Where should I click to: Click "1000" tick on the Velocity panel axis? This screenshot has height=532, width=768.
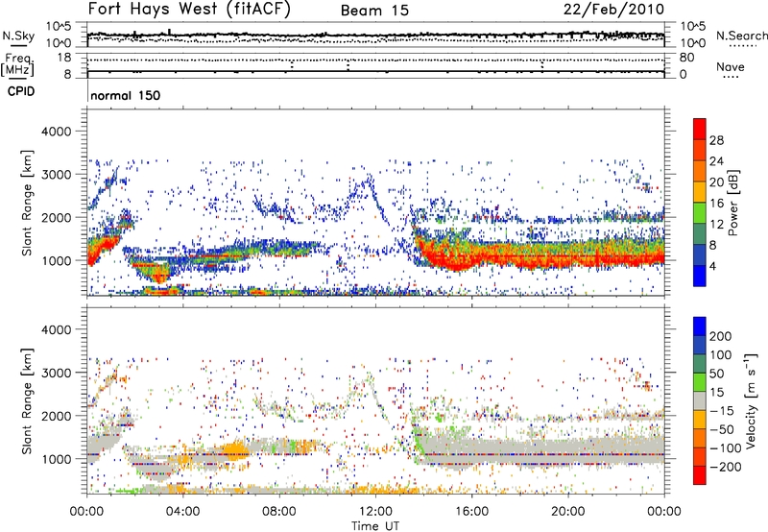coord(57,459)
